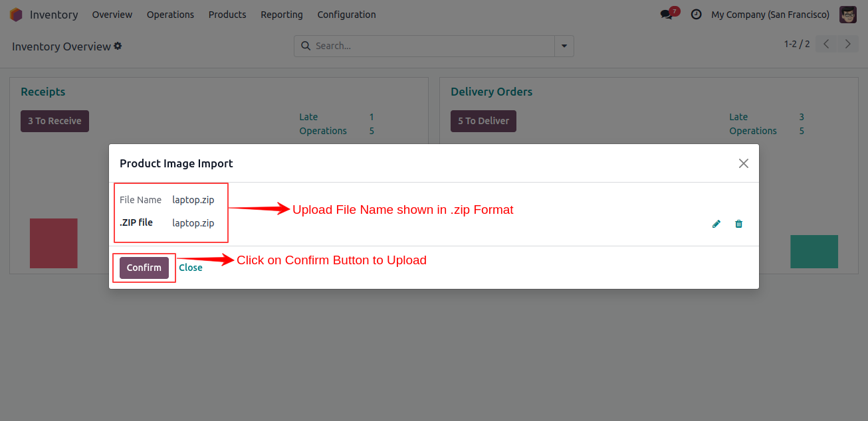Open the conversations messages icon
868x421 pixels.
[x=667, y=14]
